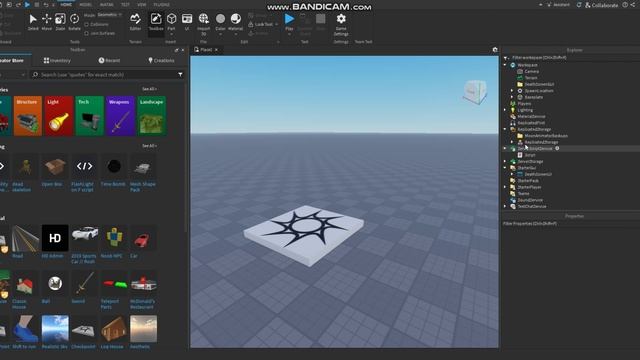Expand Lighting in Explorer
The image size is (640, 360).
pos(505,110)
